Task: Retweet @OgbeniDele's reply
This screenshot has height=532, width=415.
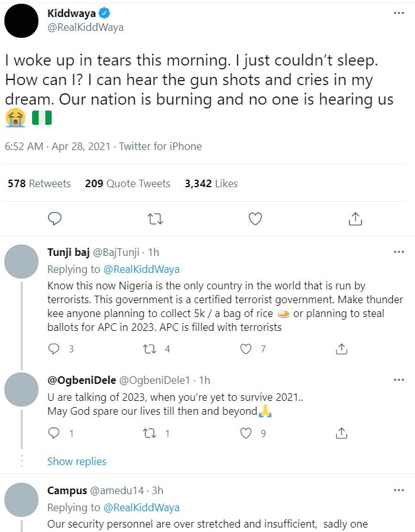Action: pos(149,433)
